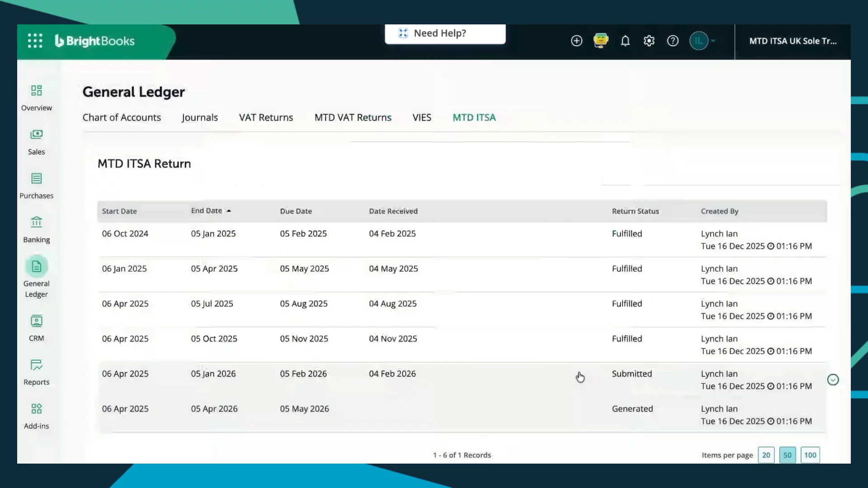
Task: Click the Date Received column header
Action: coord(393,211)
